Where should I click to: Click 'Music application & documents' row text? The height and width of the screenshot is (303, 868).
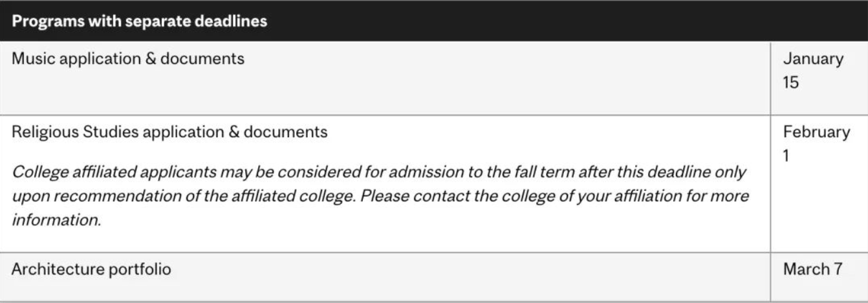(x=128, y=58)
